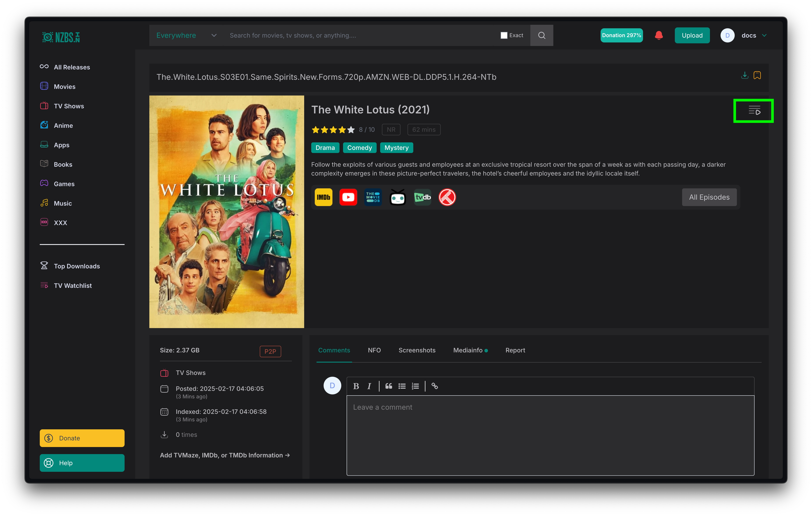The image size is (812, 516).
Task: Click the notification bell icon
Action: coord(658,35)
